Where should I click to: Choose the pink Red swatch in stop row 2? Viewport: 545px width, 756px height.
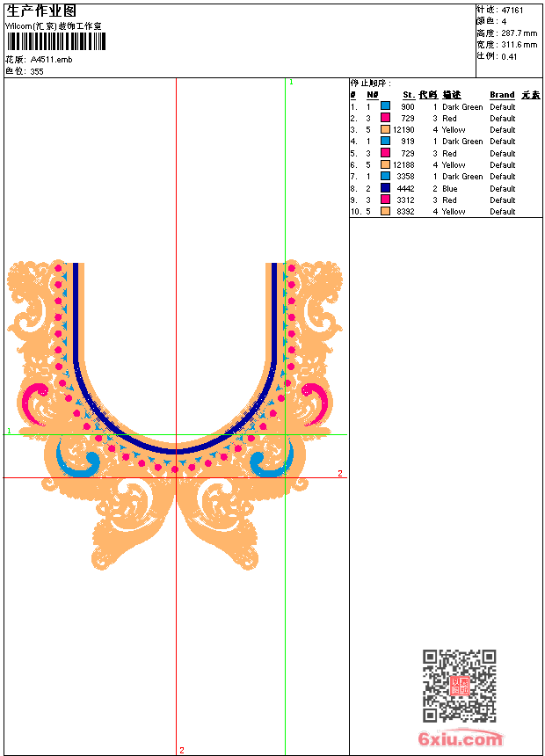pyautogui.click(x=385, y=118)
